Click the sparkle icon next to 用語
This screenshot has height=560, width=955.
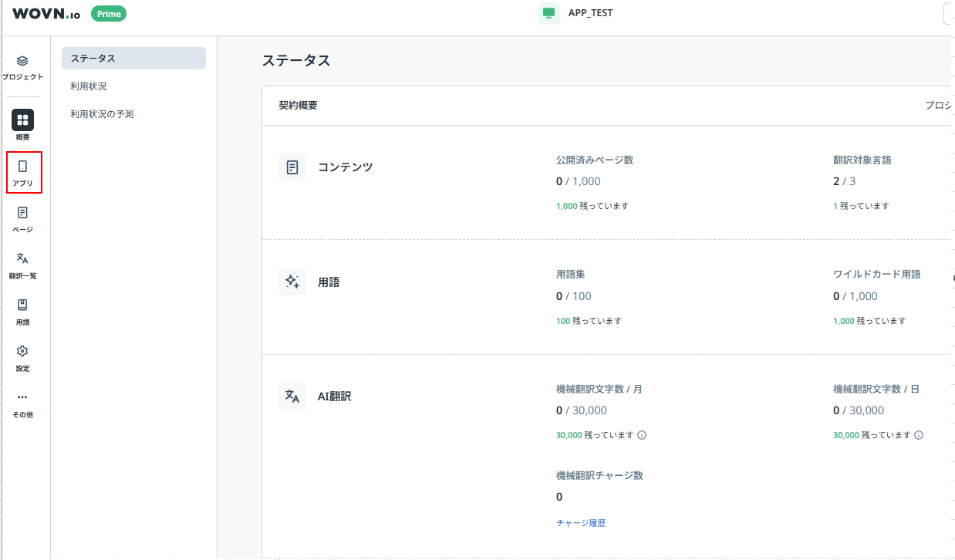[292, 282]
